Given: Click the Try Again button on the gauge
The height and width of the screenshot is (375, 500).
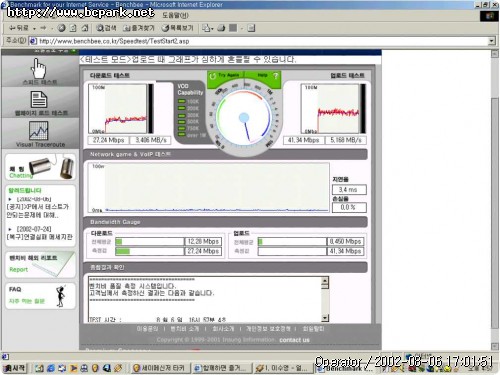Looking at the screenshot, I should (x=225, y=76).
